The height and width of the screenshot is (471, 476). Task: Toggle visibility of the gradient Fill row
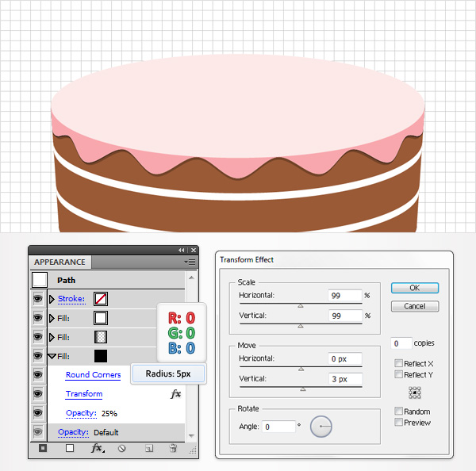click(37, 337)
